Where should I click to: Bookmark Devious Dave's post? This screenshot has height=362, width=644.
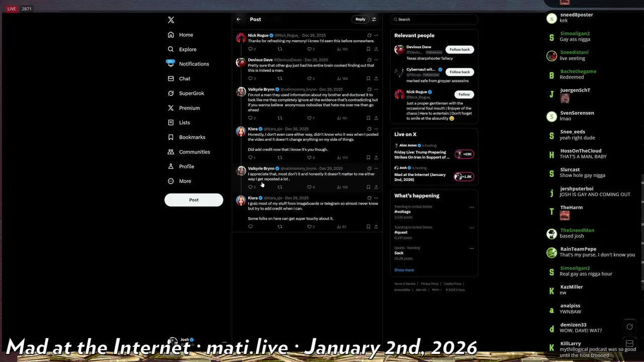point(368,78)
